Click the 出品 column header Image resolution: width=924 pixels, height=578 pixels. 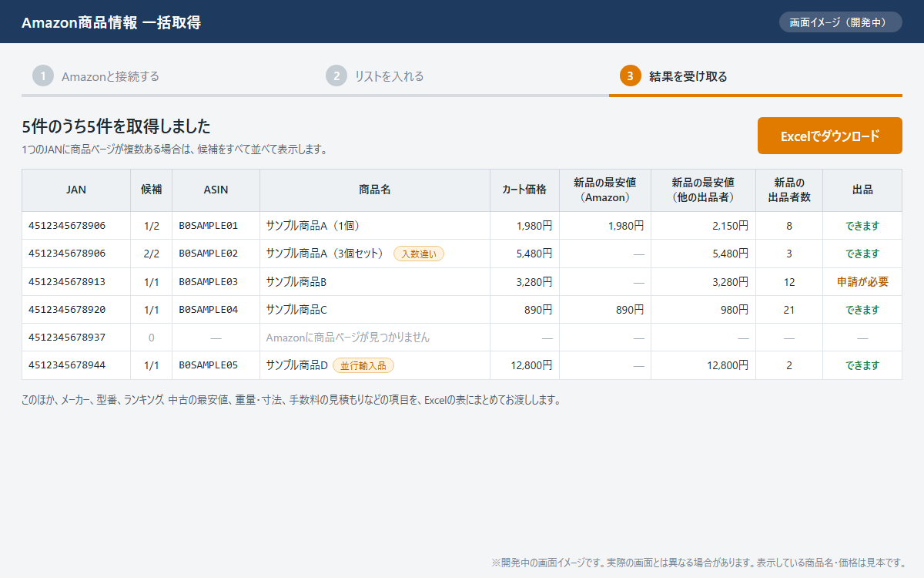click(x=862, y=190)
